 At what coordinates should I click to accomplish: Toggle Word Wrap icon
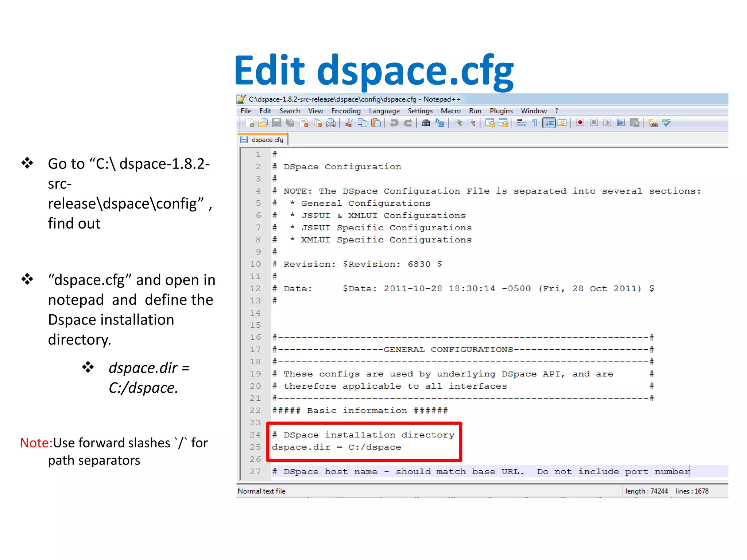pos(522,123)
